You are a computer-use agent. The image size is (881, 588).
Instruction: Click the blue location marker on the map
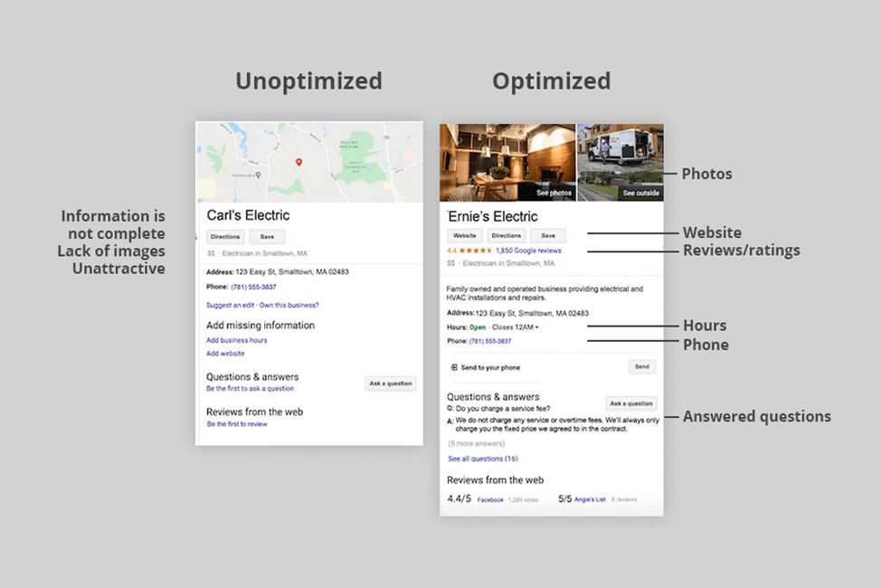258,175
